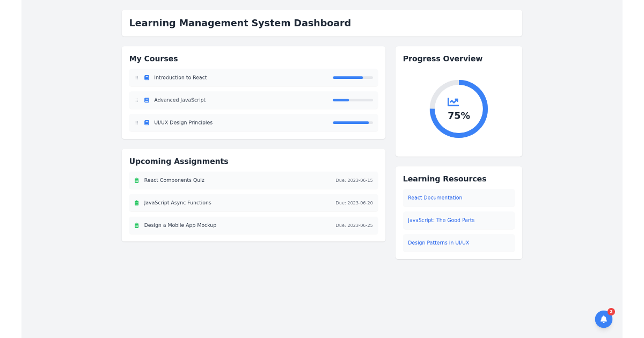644x338 pixels.
Task: Click the Advanced JavaScript book icon
Action: pyautogui.click(x=146, y=100)
